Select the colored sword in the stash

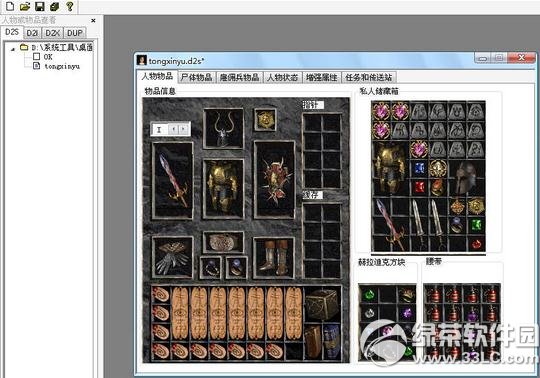coord(390,224)
